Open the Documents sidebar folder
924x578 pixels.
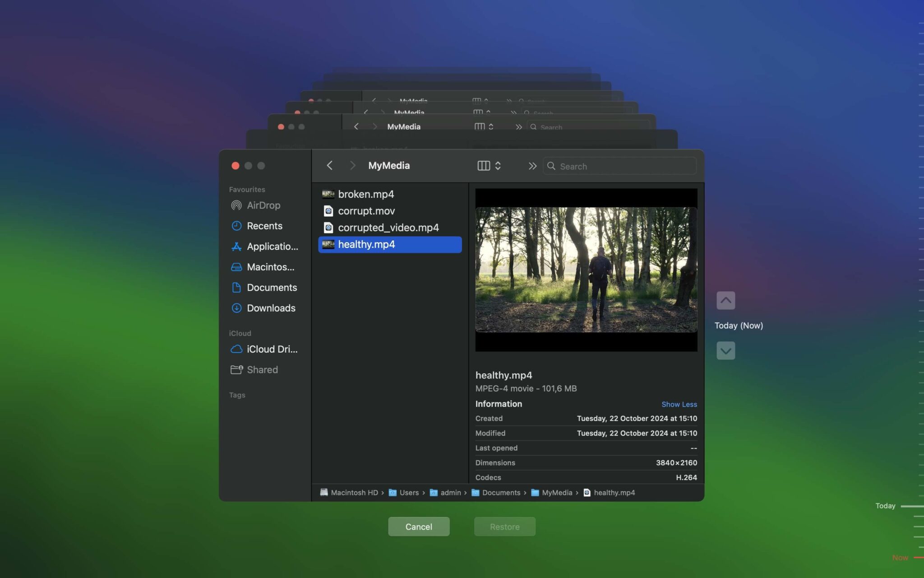[272, 288]
